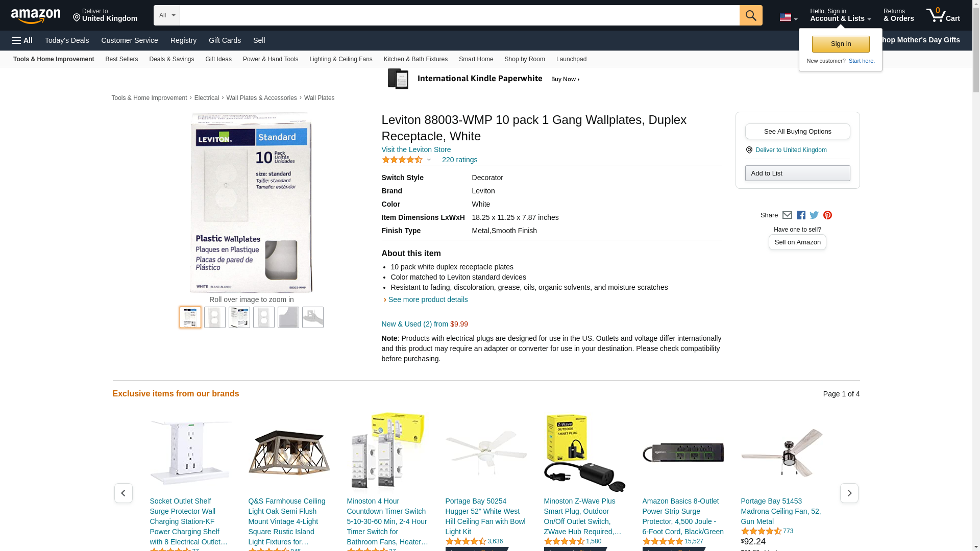The width and height of the screenshot is (980, 551).
Task: Open the Amazon logo home link
Action: click(36, 16)
